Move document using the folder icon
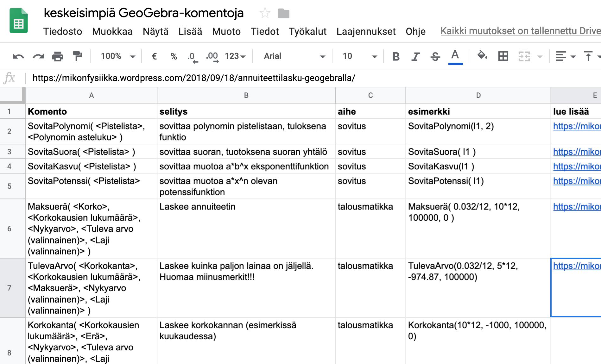This screenshot has width=601, height=364. pos(283,13)
